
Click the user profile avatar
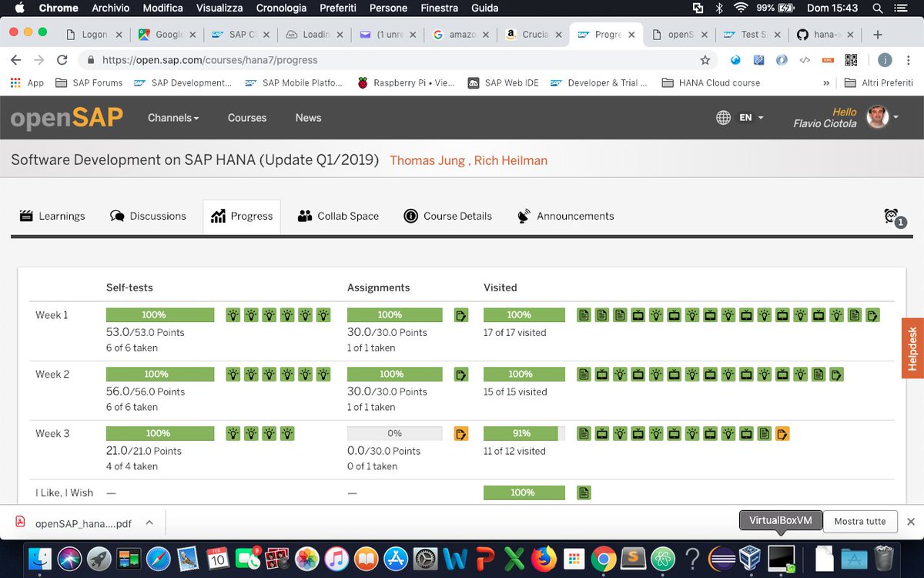tap(877, 117)
